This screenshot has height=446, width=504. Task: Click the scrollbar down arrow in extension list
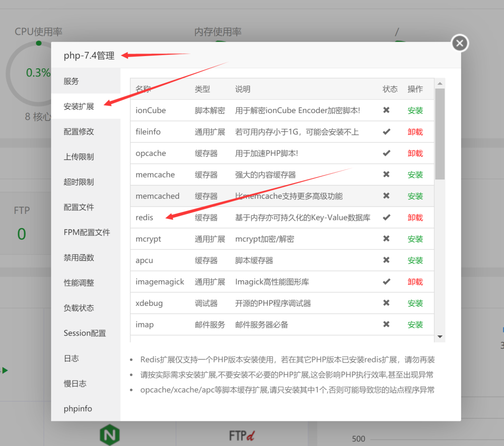[x=440, y=337]
